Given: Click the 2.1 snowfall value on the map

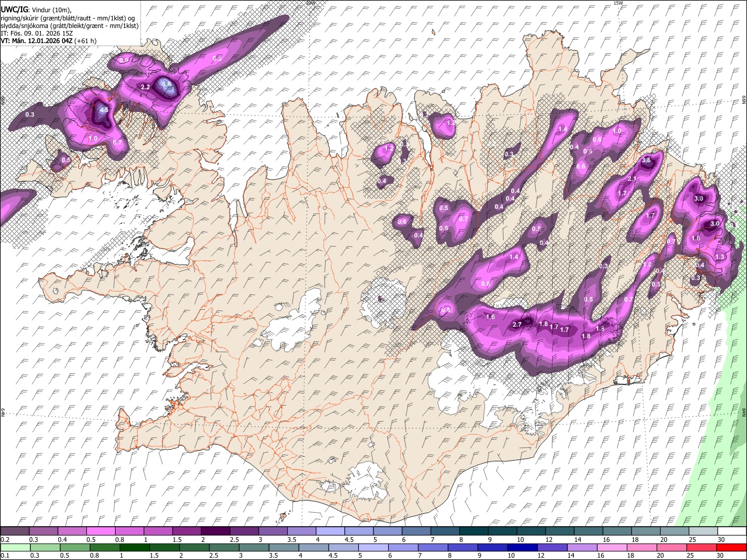Looking at the screenshot, I should tap(631, 179).
